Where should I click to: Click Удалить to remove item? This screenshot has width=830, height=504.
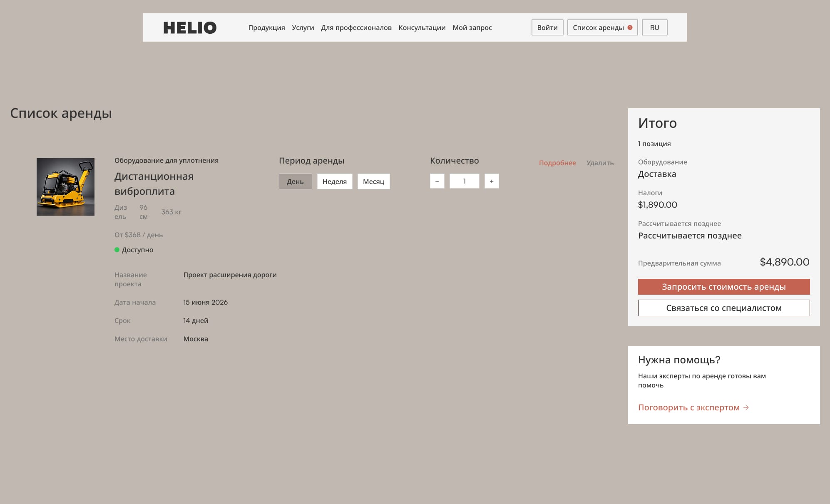click(x=600, y=163)
